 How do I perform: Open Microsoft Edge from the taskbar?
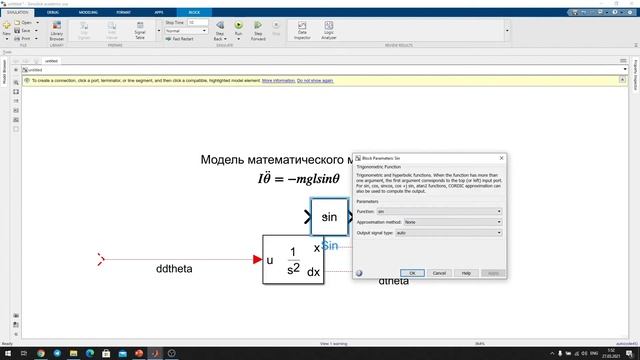(90, 353)
